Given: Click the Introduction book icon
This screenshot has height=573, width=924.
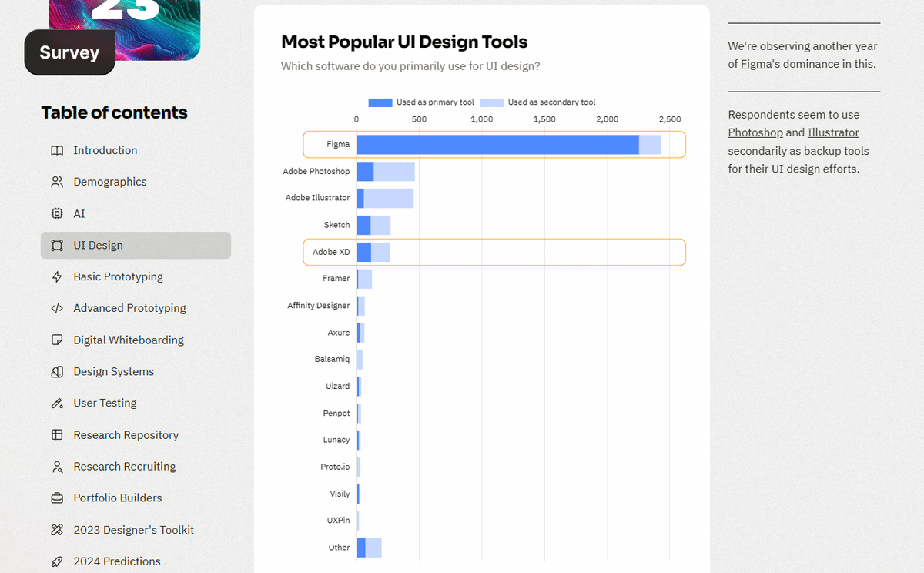Looking at the screenshot, I should coord(57,150).
